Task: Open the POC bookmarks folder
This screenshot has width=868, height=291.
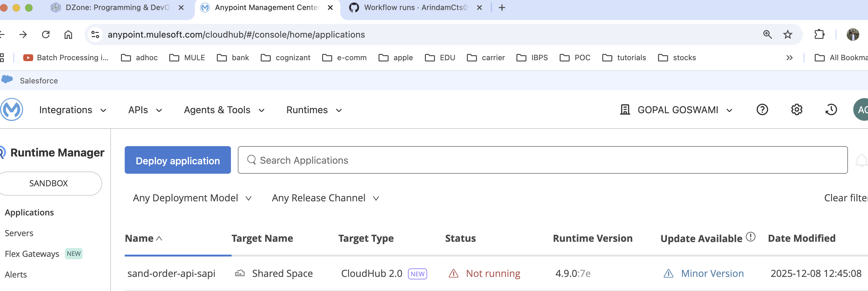Action: pos(575,58)
